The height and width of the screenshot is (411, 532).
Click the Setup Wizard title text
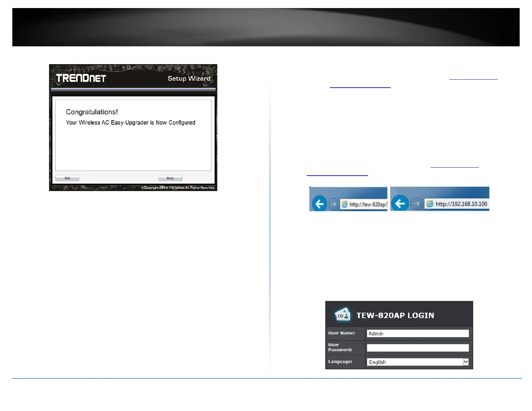(x=189, y=78)
